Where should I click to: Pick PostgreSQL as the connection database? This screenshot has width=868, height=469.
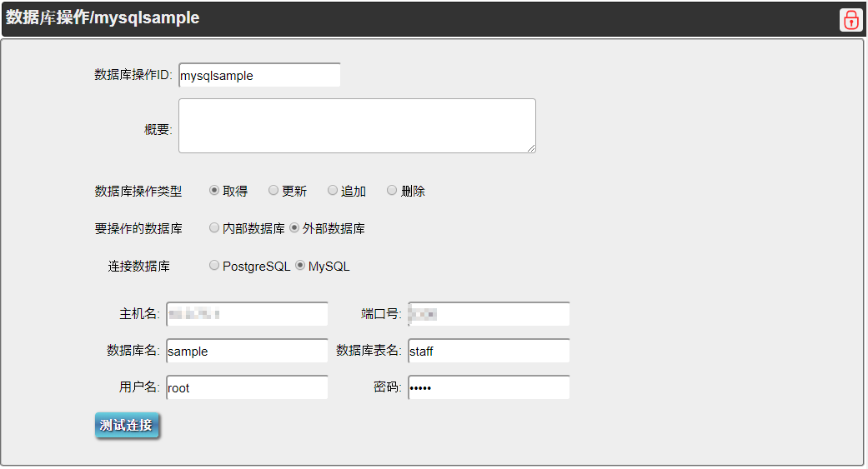click(x=214, y=266)
